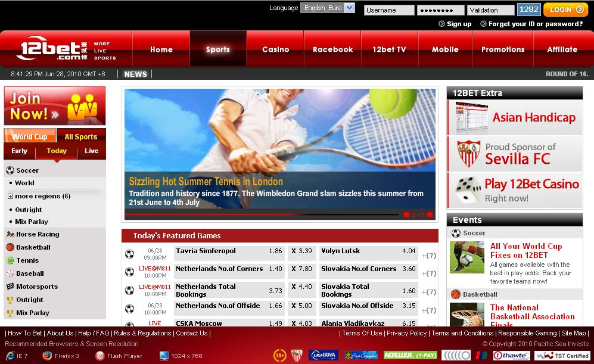Click All Your World Cup Fixes headline

[x=526, y=251]
